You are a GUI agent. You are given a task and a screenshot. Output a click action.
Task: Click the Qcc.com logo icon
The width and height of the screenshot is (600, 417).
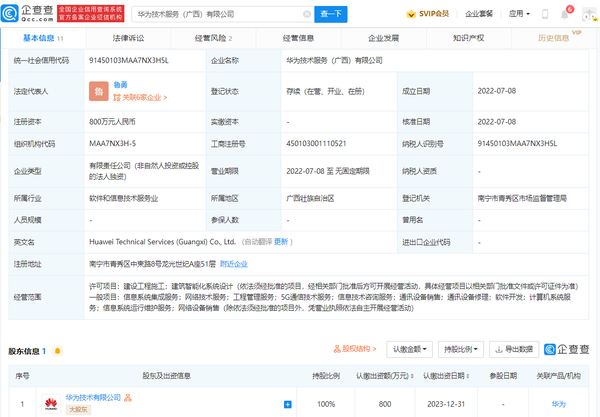[10, 13]
